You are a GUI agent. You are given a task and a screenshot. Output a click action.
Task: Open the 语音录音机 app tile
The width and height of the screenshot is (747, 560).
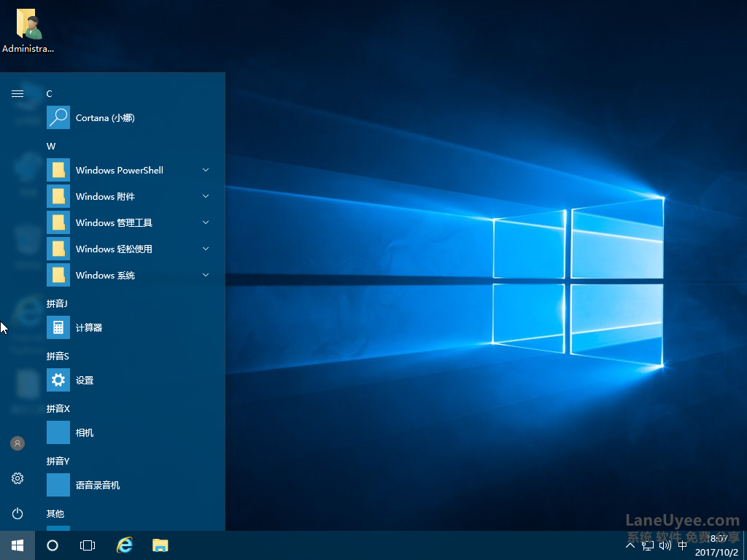[x=58, y=485]
